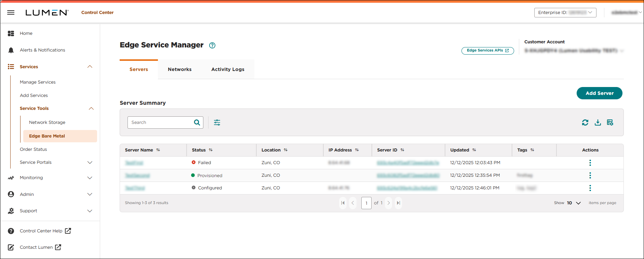
Task: Sort by Server Name column
Action: [158, 150]
